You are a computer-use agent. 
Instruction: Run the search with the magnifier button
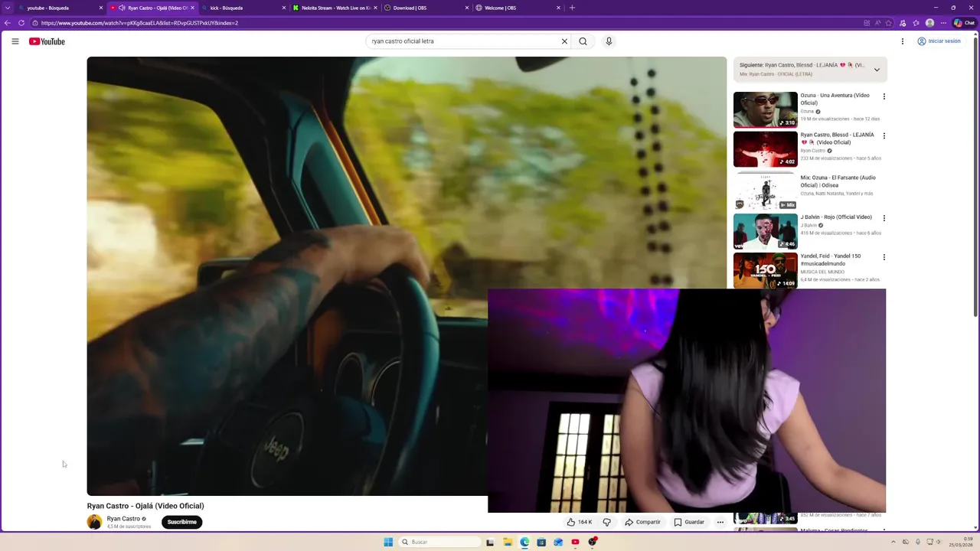pyautogui.click(x=583, y=41)
